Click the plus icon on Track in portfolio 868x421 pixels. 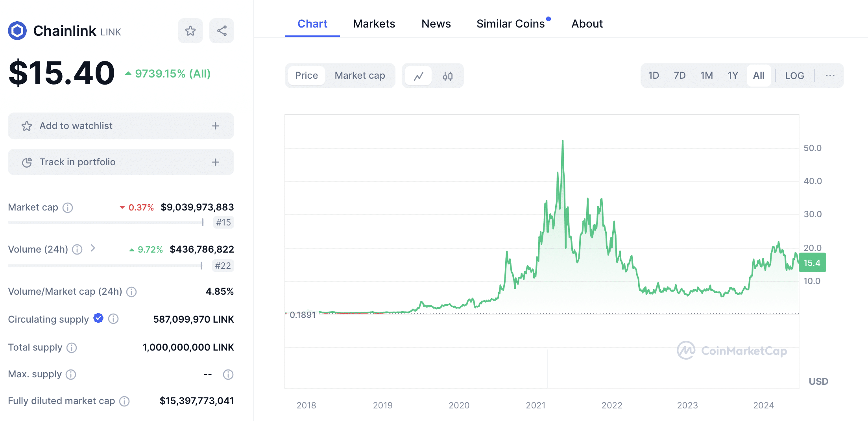[216, 162]
